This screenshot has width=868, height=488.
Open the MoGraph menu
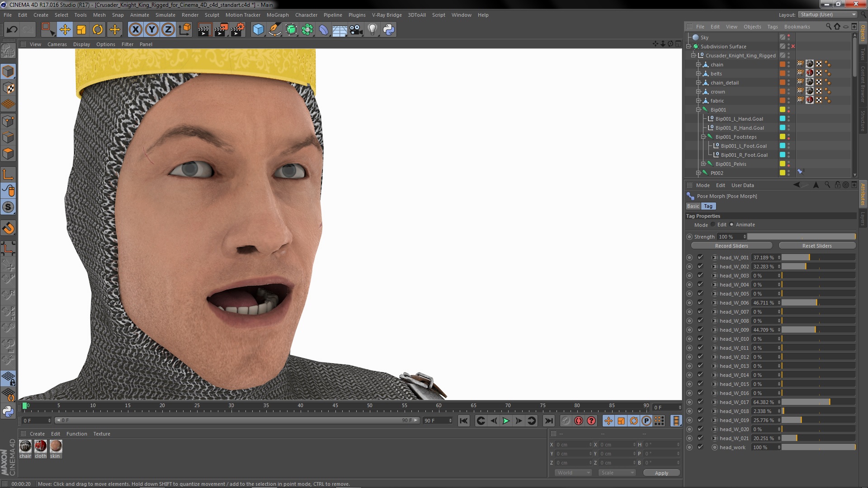[x=278, y=15]
